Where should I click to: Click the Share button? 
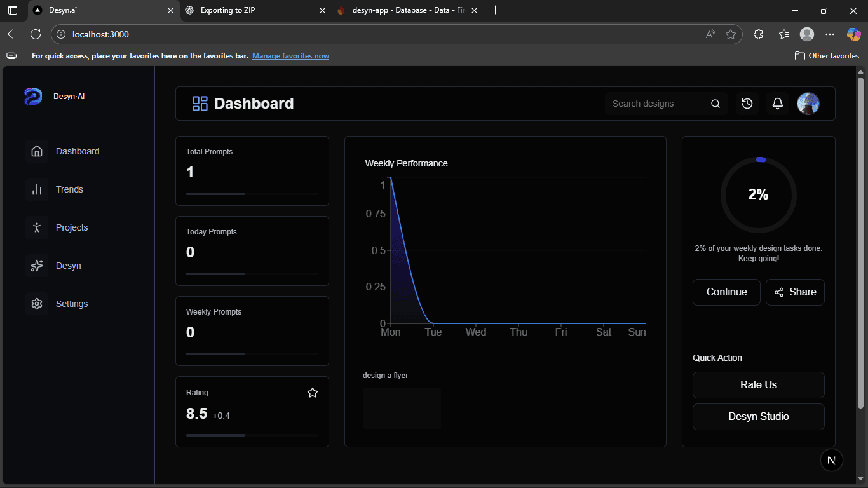[x=795, y=292]
